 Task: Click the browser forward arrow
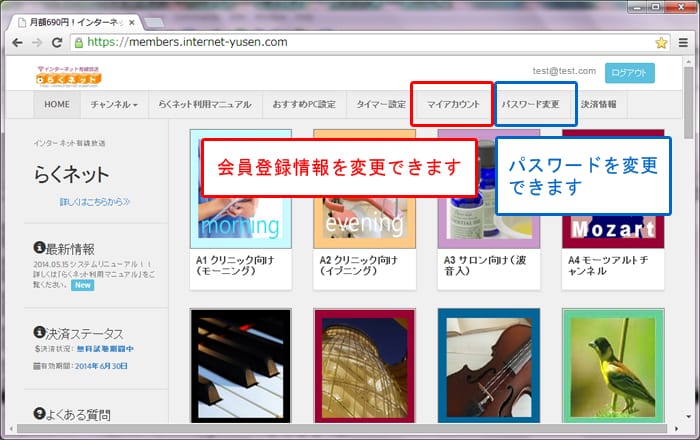(37, 42)
